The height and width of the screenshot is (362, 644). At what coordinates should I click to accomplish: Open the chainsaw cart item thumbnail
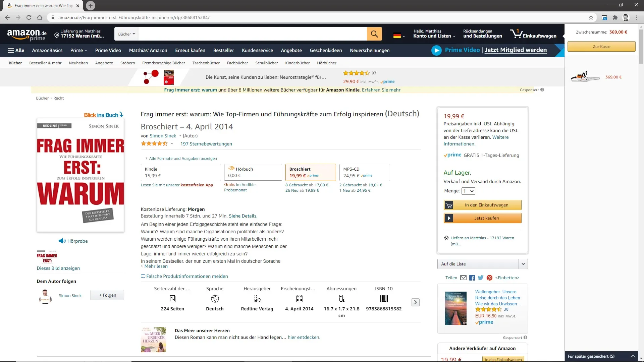pos(586,77)
